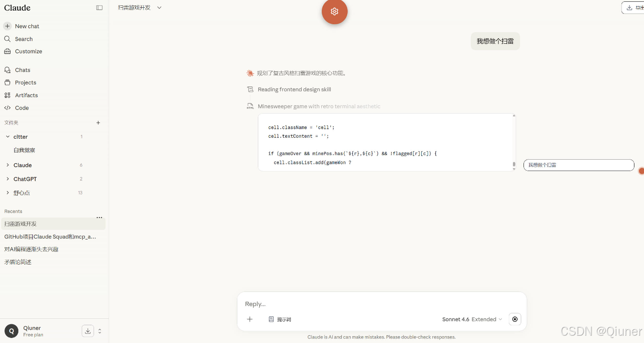
Task: Click the orange gear settings button
Action: point(335,11)
